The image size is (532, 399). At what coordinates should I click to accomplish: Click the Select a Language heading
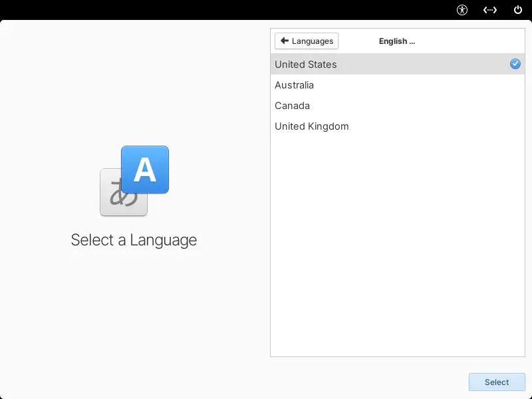point(134,240)
